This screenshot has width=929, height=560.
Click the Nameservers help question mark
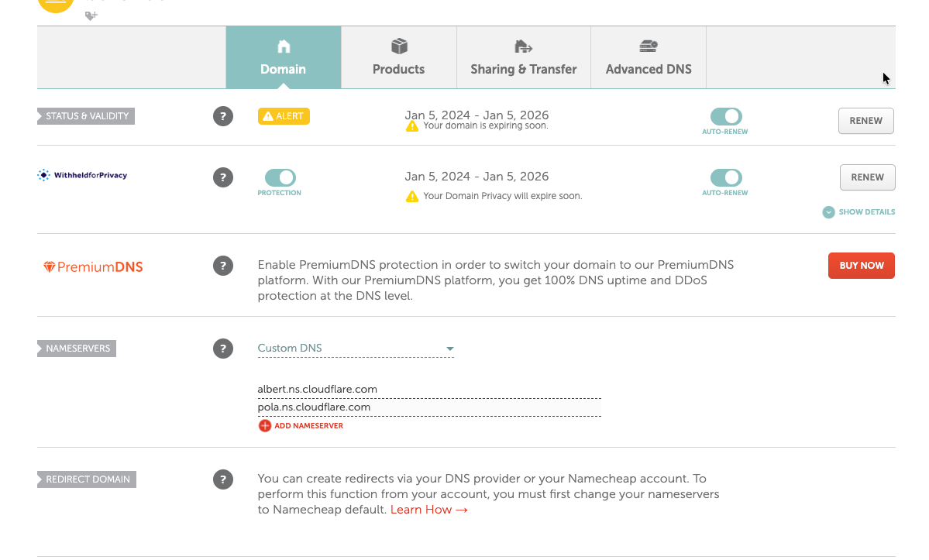pos(223,348)
